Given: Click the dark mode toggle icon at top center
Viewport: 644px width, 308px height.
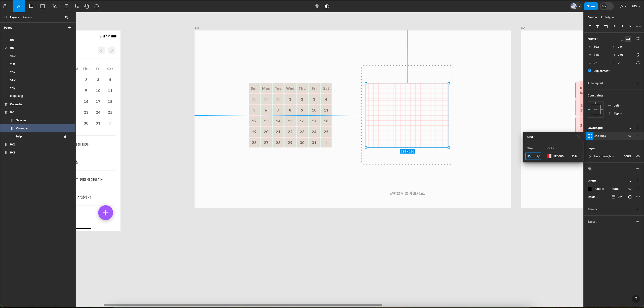Looking at the screenshot, I should pyautogui.click(x=327, y=6).
